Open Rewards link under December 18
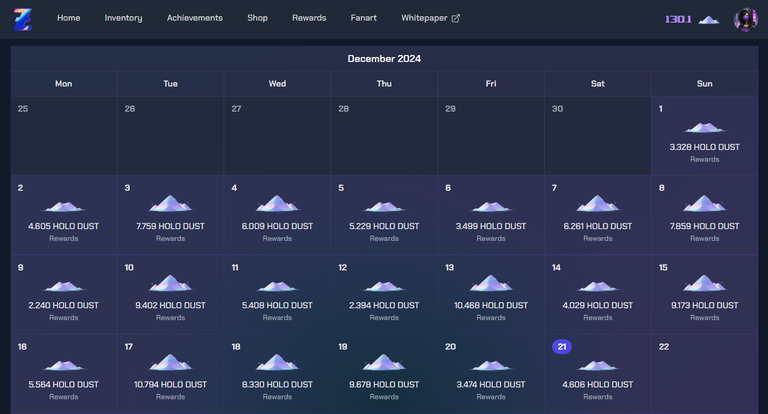 [x=277, y=397]
